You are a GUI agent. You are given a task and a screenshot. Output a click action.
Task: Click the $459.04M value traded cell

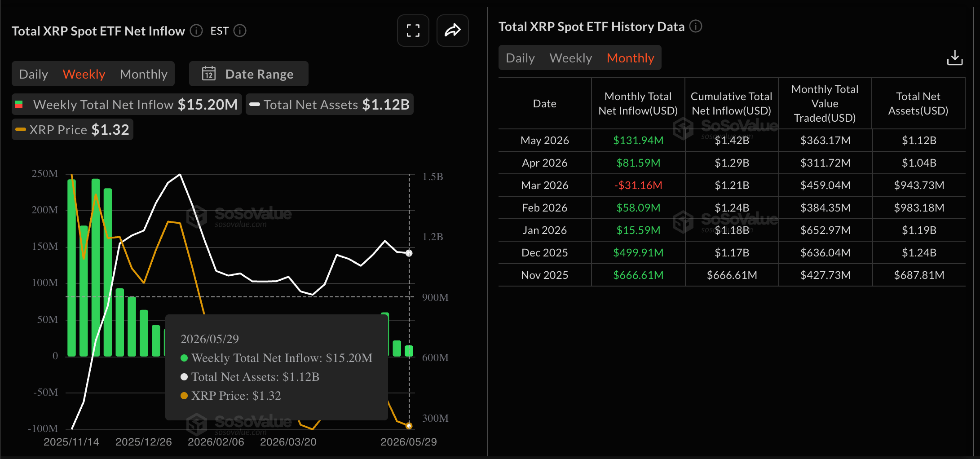[825, 185]
